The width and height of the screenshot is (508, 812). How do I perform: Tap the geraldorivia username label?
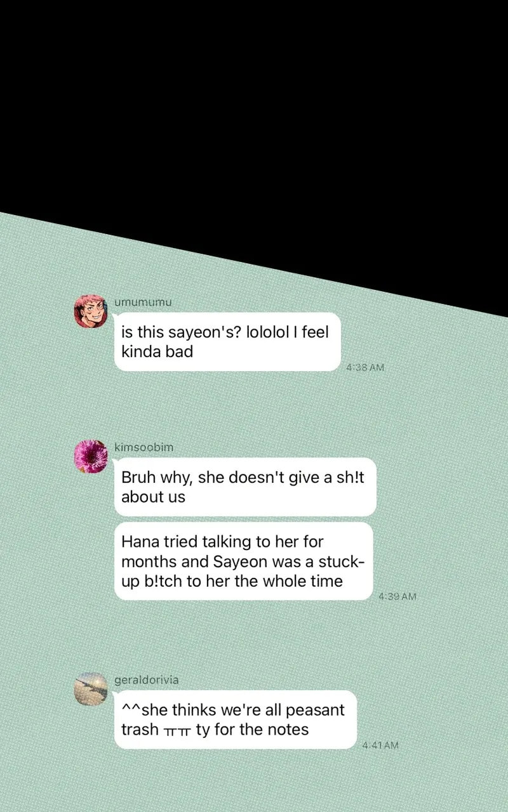[146, 680]
